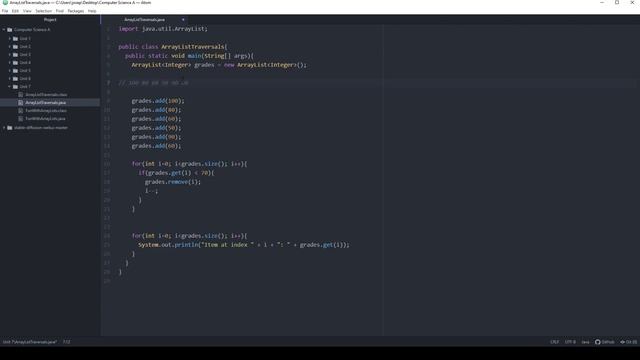The width and height of the screenshot is (640, 360).
Task: Close the ArrayListTraversals.java tab via its X
Action: click(x=183, y=20)
